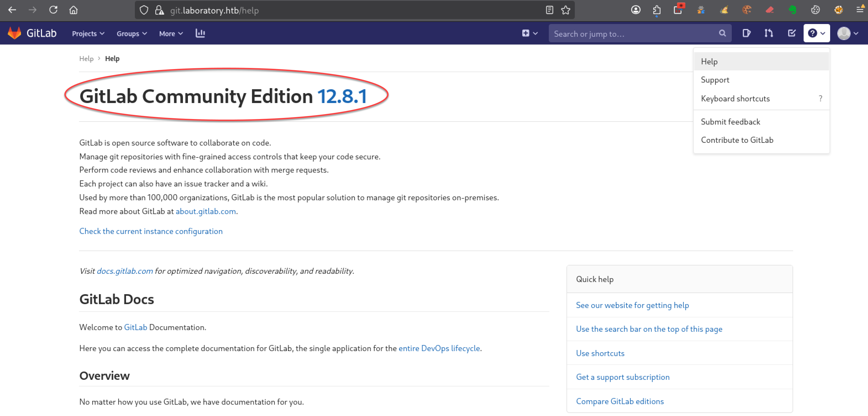
Task: Open Get a support subscription link
Action: click(x=623, y=377)
